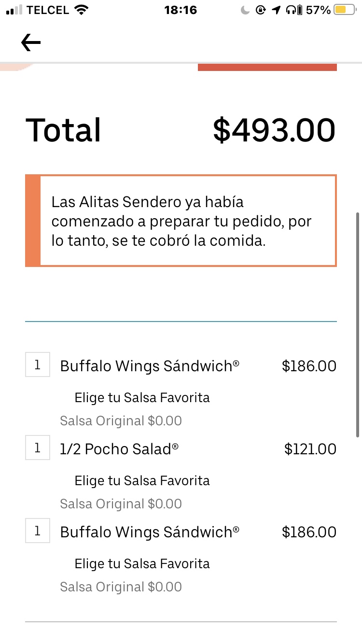Tap the red banner button at top
Viewport: 362px width, 644px height.
pos(267,67)
